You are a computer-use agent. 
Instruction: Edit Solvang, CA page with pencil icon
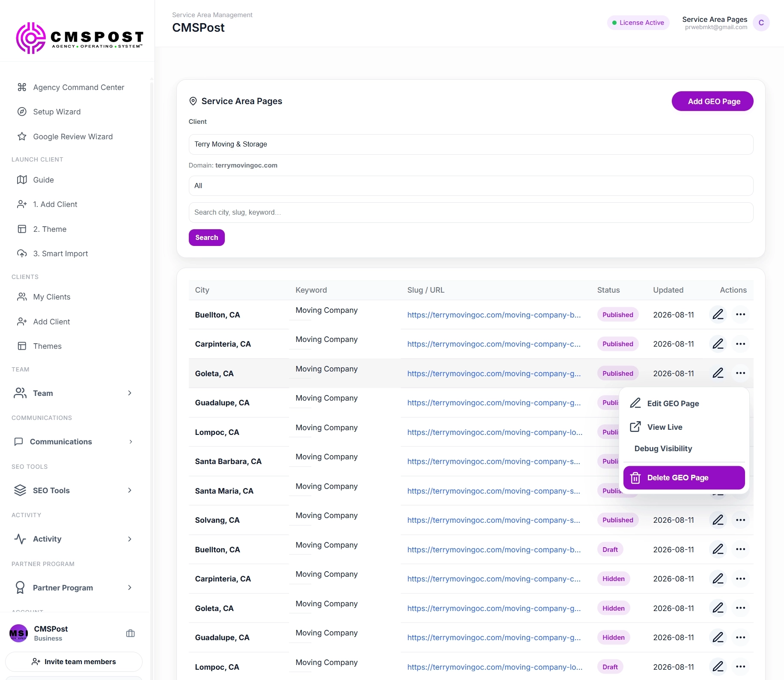718,520
